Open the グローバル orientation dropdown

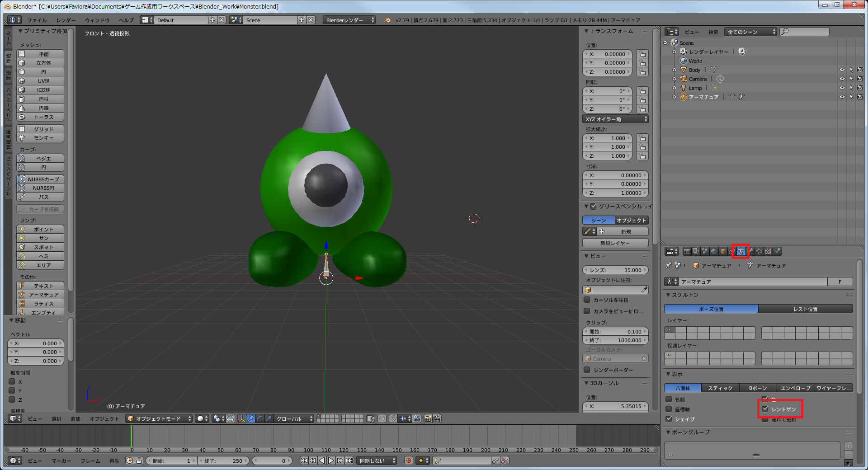(x=294, y=418)
